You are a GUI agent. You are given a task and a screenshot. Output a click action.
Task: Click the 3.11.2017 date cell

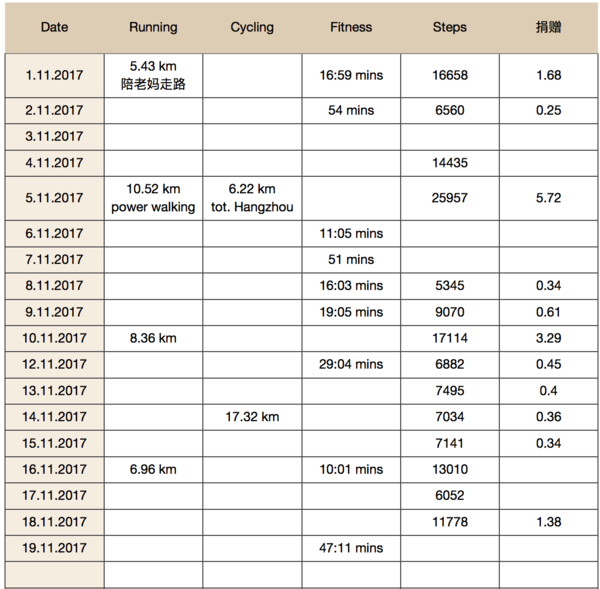(54, 137)
